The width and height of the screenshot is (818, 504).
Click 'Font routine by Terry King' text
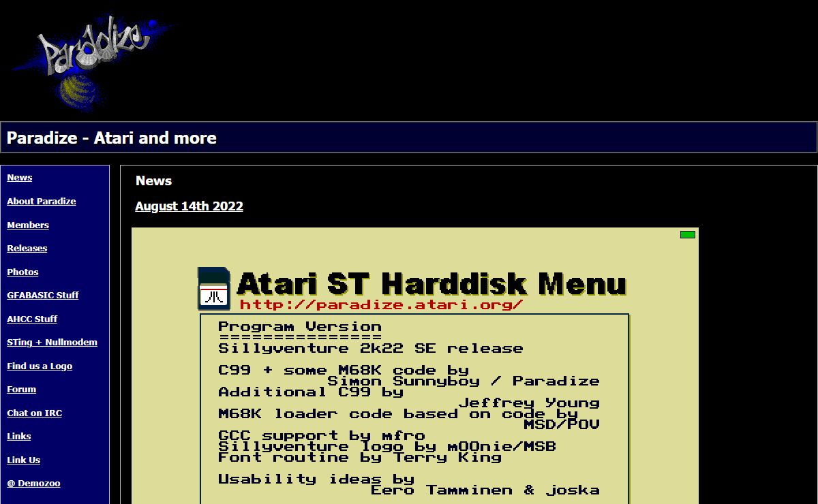point(360,458)
